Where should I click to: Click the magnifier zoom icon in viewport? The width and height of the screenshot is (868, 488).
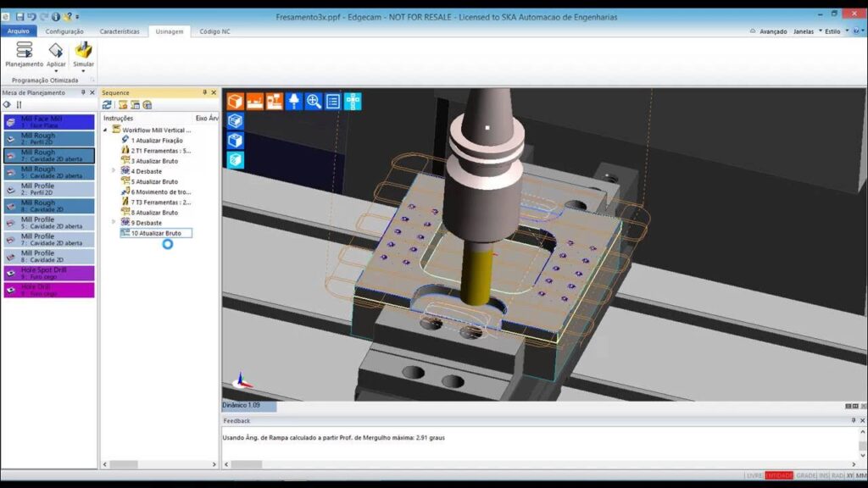[314, 102]
